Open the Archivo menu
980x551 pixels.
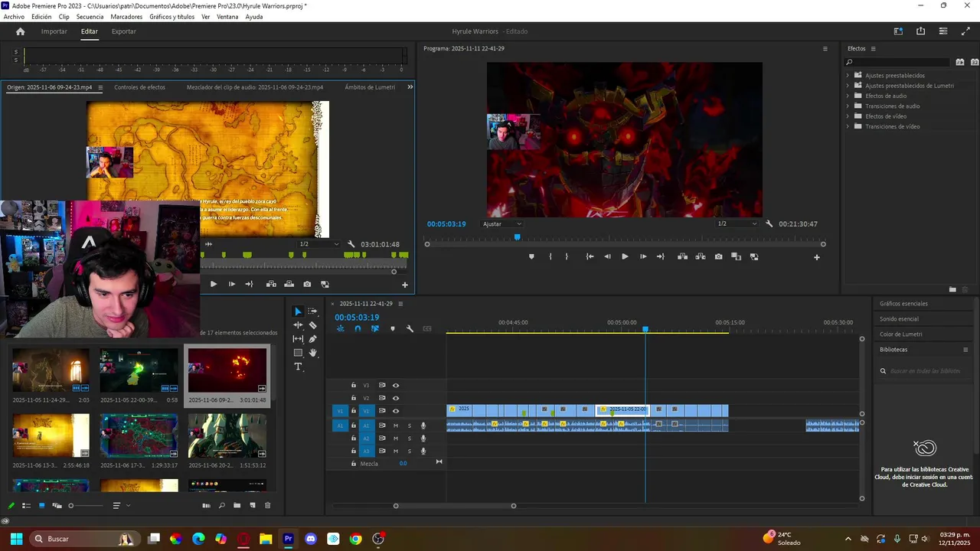coord(14,17)
